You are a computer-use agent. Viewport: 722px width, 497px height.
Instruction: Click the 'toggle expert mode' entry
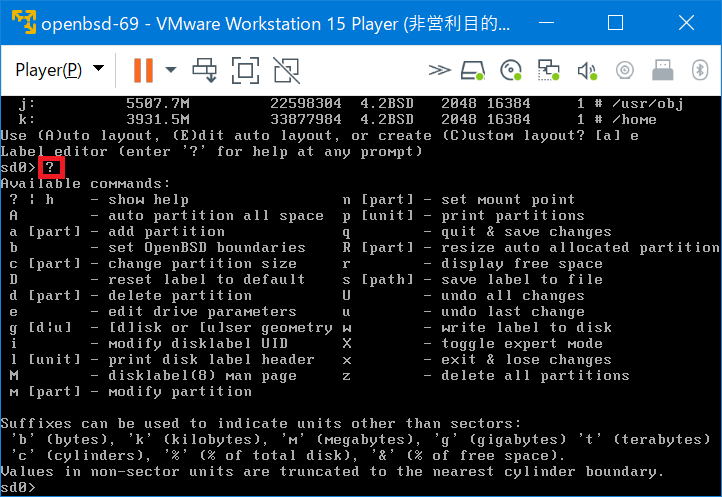[522, 344]
